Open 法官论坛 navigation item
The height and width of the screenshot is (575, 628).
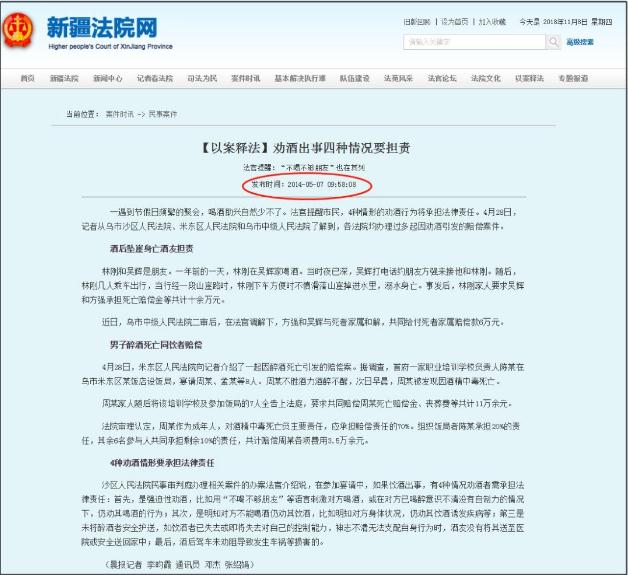pos(442,78)
